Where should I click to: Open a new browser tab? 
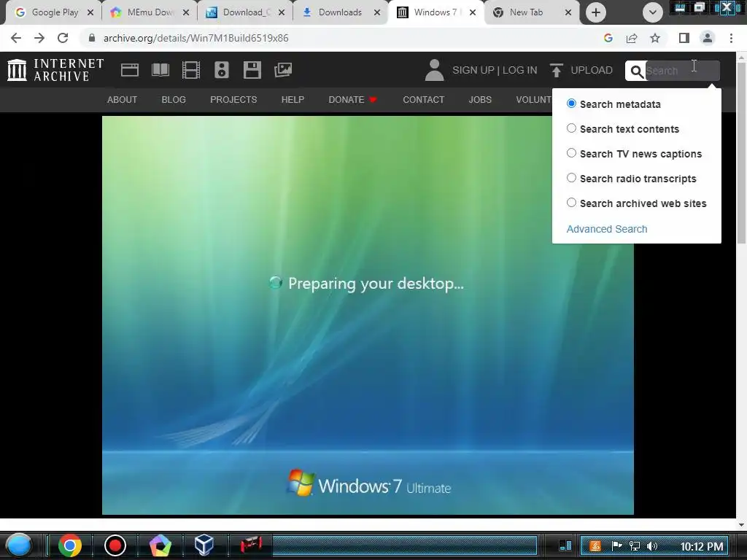click(x=595, y=12)
